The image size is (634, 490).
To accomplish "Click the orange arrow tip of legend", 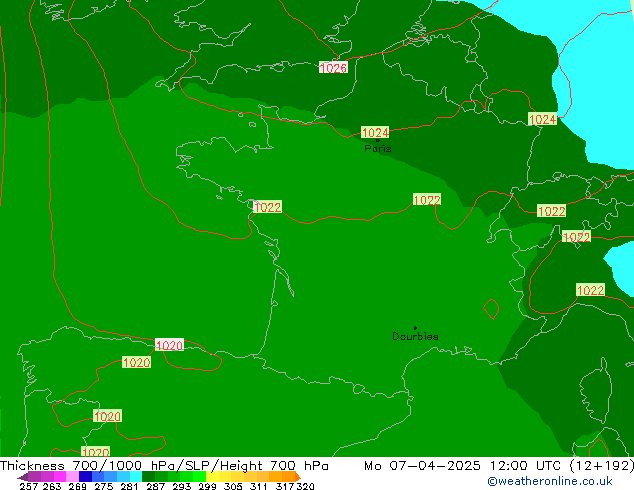I will (x=298, y=477).
